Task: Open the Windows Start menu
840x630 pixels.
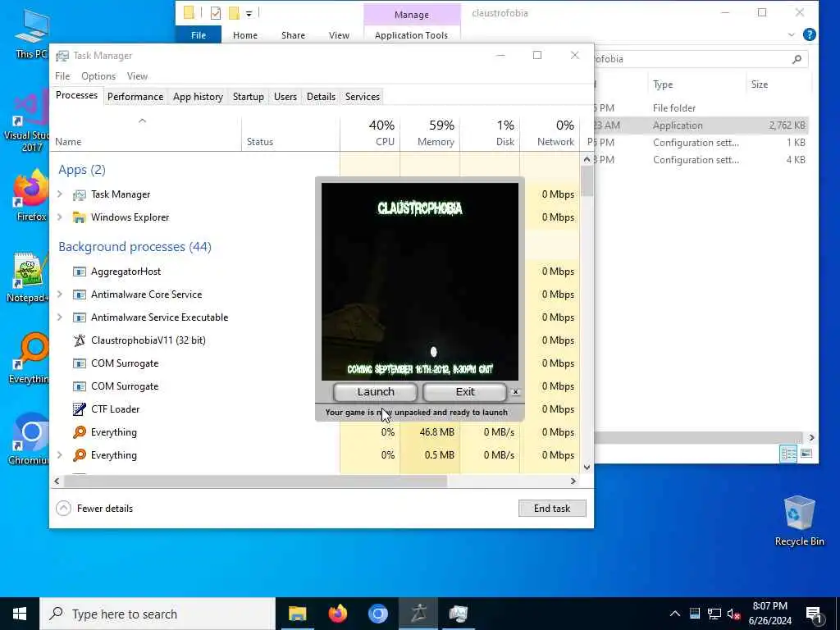Action: click(20, 614)
